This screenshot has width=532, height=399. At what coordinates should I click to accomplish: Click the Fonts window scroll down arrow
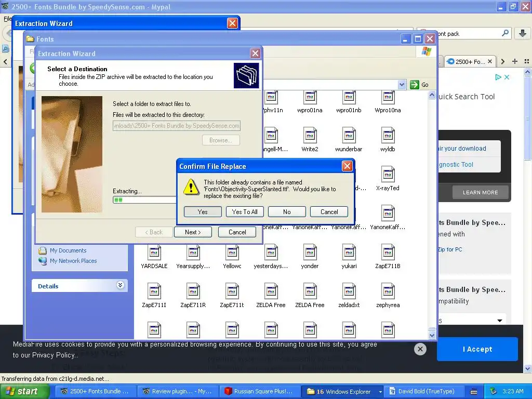(x=432, y=335)
